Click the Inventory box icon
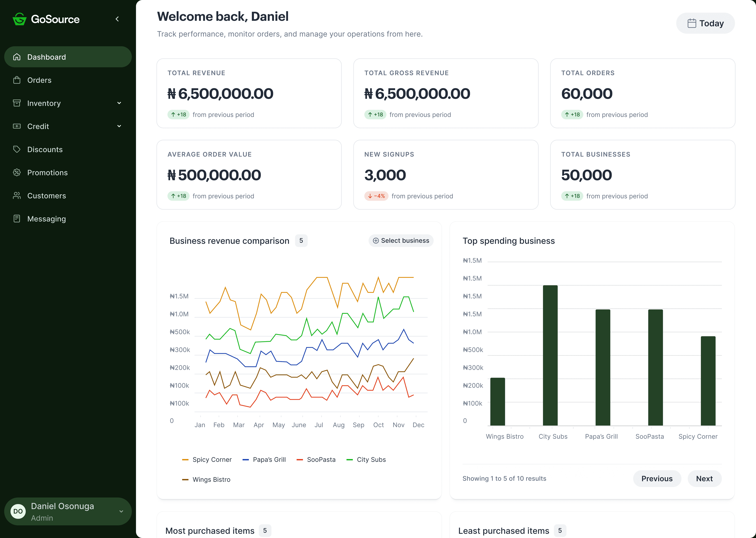756x538 pixels. point(17,103)
